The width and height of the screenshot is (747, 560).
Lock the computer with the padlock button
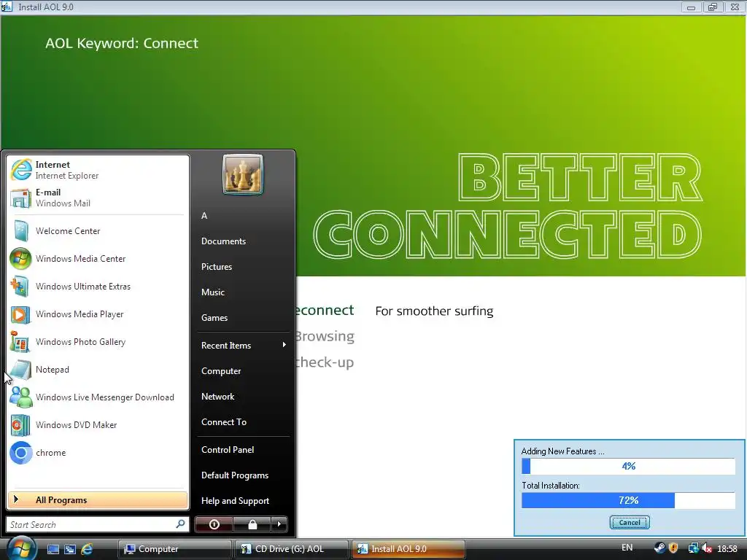[252, 524]
